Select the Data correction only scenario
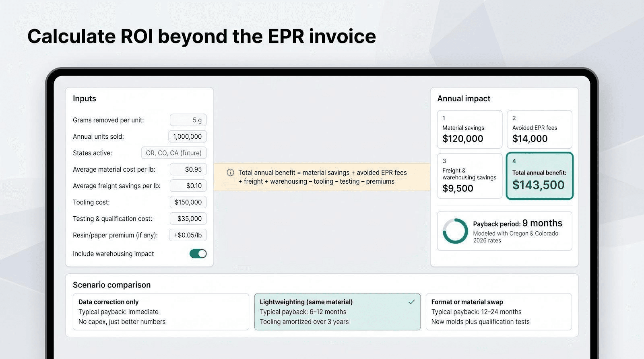The image size is (644, 359). 161,312
